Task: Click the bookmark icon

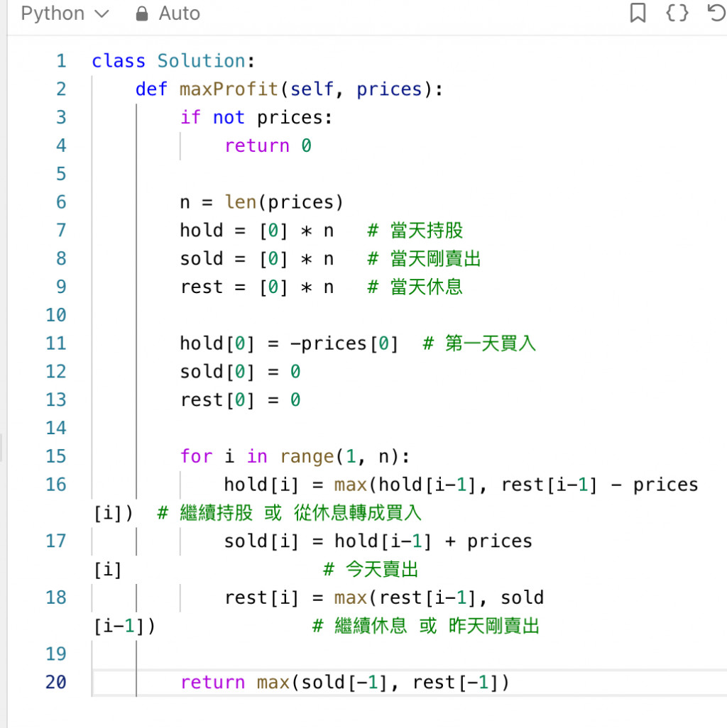Action: 638,13
